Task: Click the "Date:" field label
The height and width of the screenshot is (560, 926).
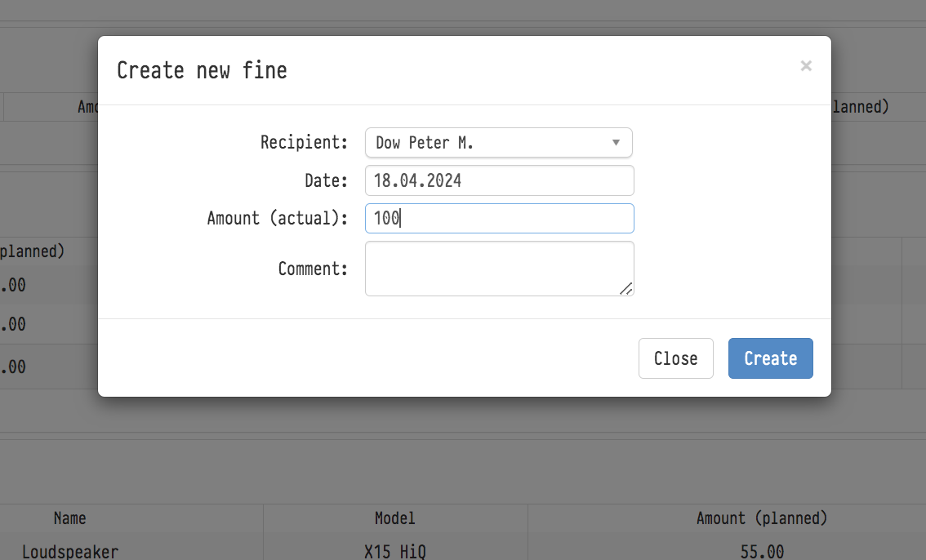Action: [326, 180]
